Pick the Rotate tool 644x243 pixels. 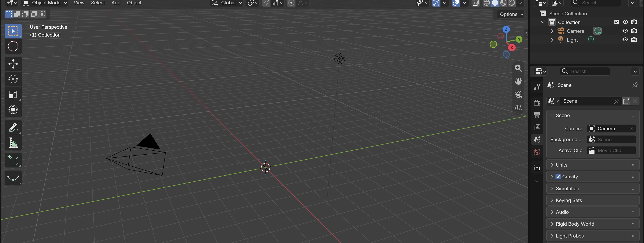pos(13,79)
